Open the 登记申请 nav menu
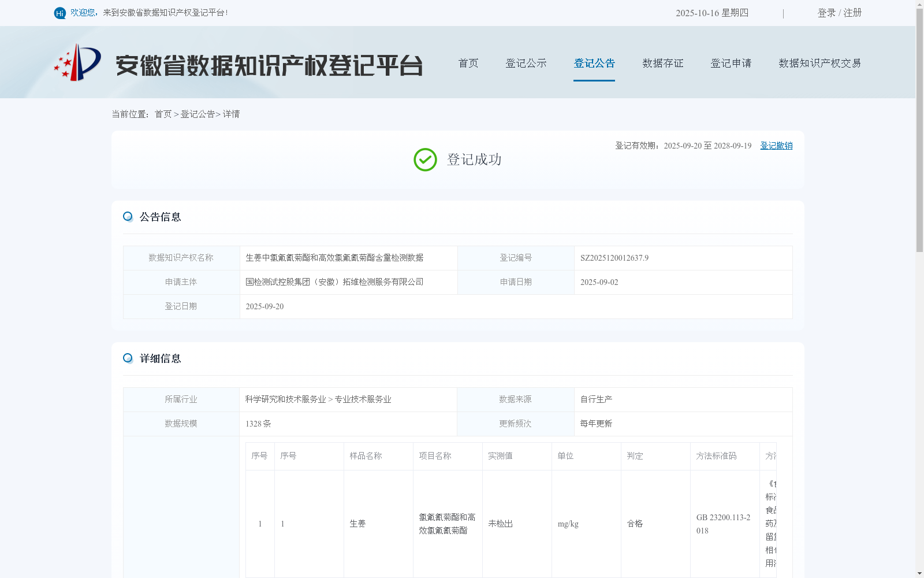Screen dimensions: 924x578 coord(731,63)
